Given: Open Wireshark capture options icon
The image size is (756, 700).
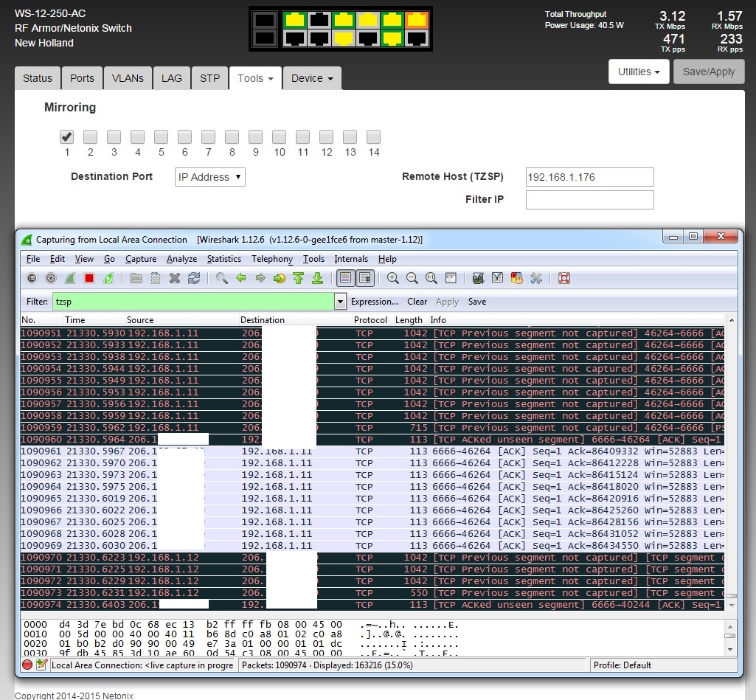Looking at the screenshot, I should click(x=51, y=278).
